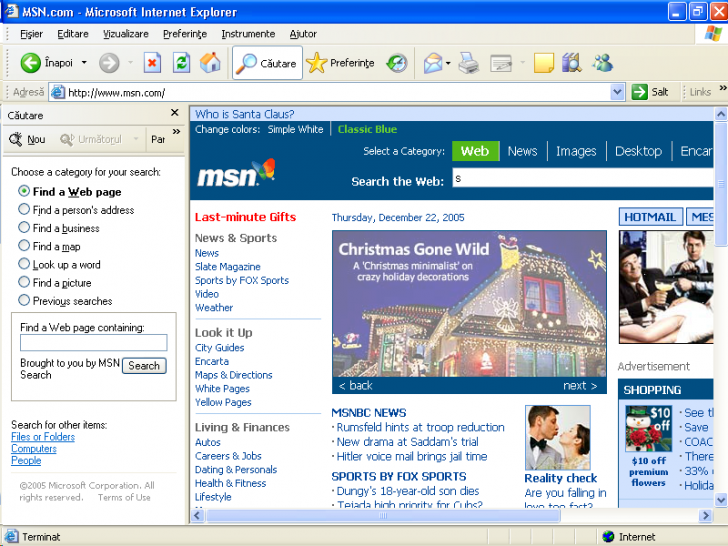Open the Vizualizare menu
728x546 pixels.
pyautogui.click(x=126, y=34)
